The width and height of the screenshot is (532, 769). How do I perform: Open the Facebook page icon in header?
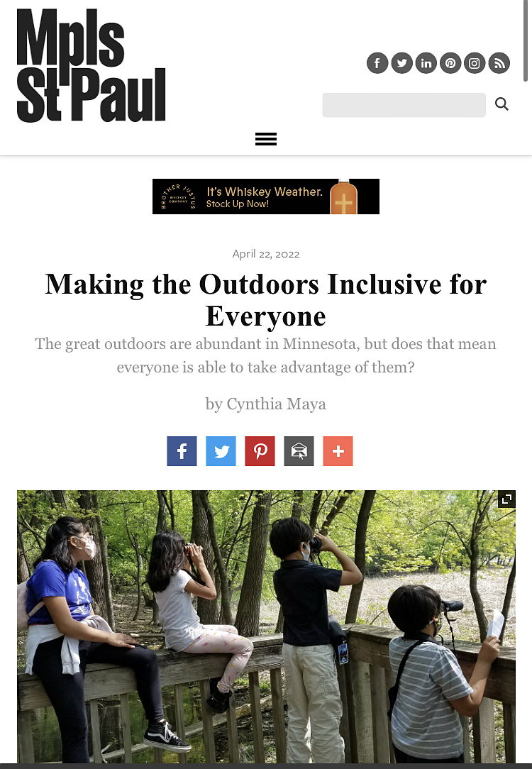click(x=377, y=63)
